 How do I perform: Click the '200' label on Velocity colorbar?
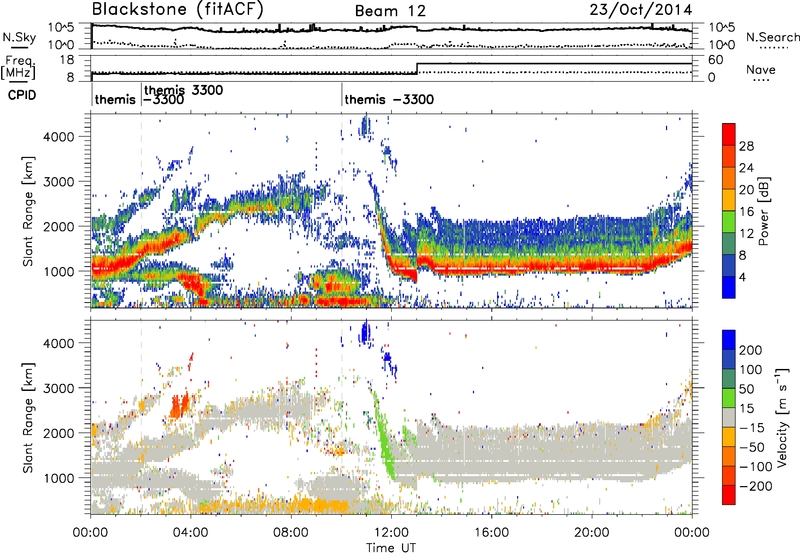751,350
